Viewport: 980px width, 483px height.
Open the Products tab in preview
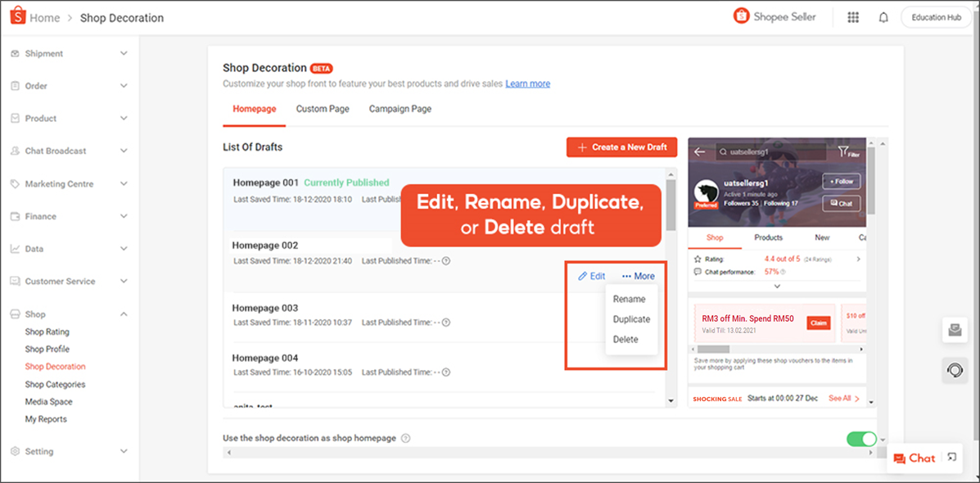[768, 237]
